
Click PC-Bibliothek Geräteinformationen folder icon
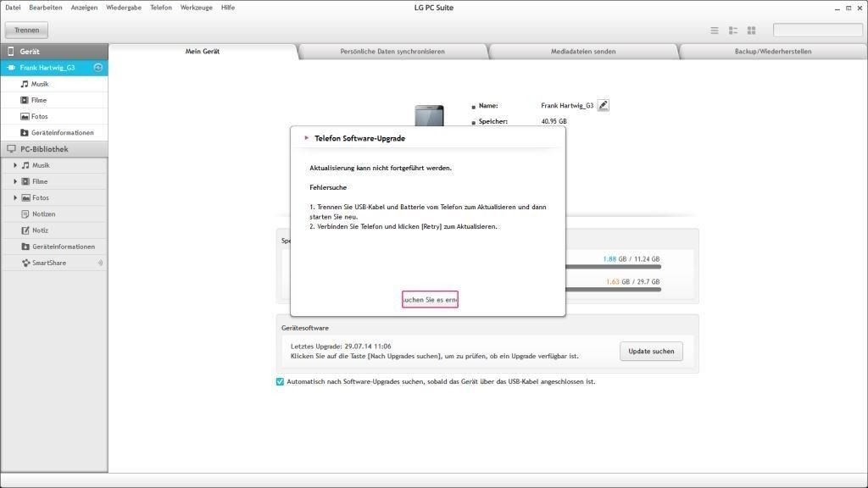pos(25,247)
